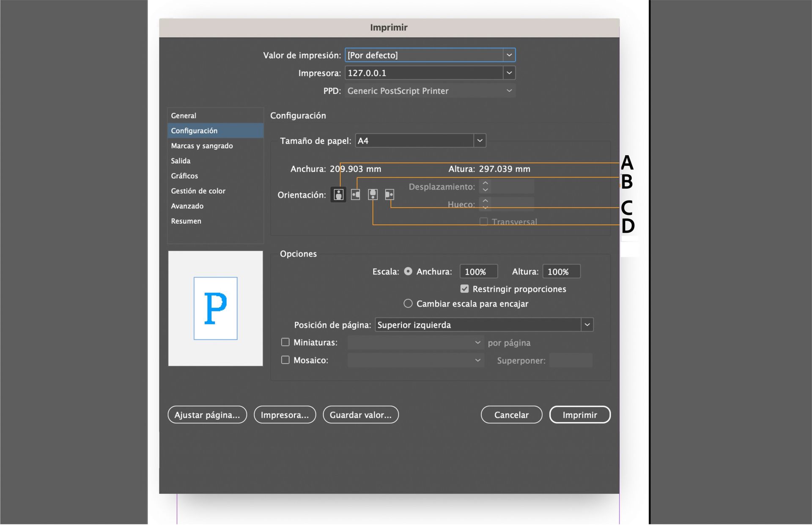The image size is (812, 525).
Task: Open the Posición de página dropdown
Action: click(x=587, y=324)
